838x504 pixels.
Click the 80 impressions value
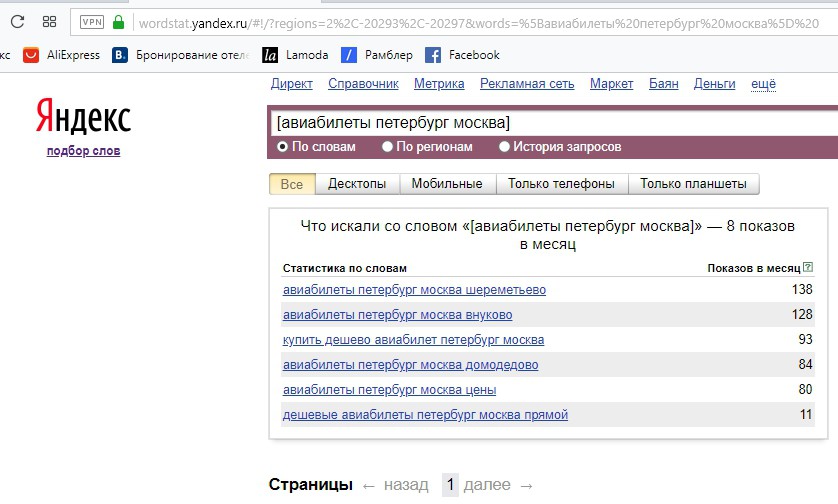click(x=805, y=390)
